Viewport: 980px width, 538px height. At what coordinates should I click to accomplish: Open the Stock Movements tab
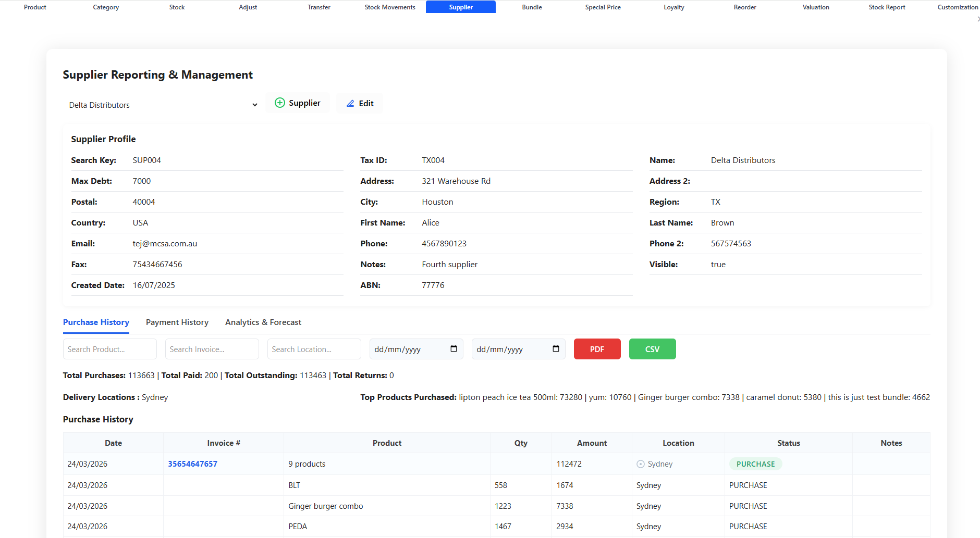pyautogui.click(x=390, y=7)
